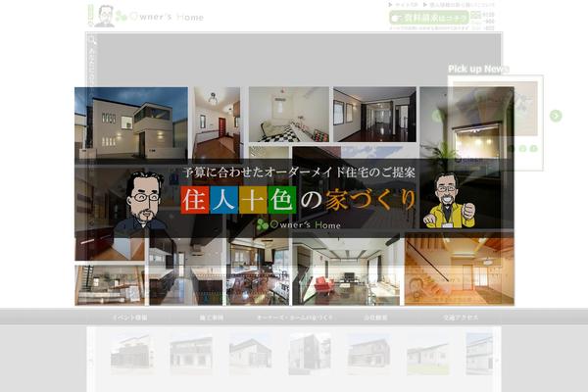Image resolution: width=588 pixels, height=392 pixels.
Task: Click the sketched man with glasses in banner
Action: 142,205
